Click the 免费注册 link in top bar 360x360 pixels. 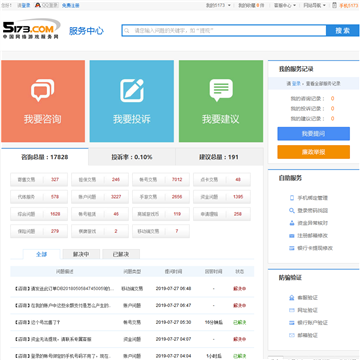[70, 5]
